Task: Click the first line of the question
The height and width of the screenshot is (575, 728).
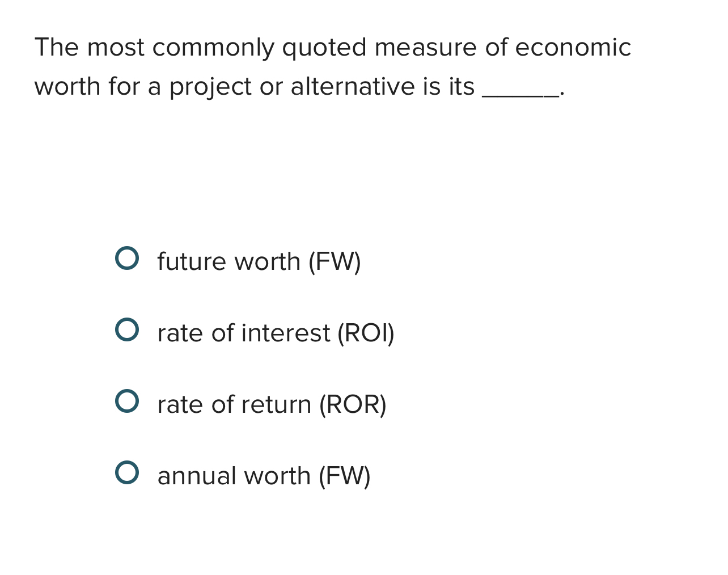Action: coord(333,48)
